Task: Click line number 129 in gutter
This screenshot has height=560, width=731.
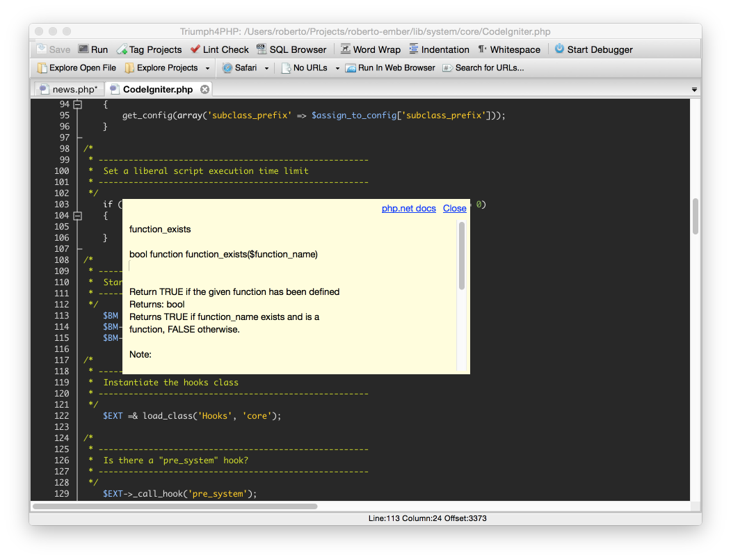Action: click(x=61, y=494)
